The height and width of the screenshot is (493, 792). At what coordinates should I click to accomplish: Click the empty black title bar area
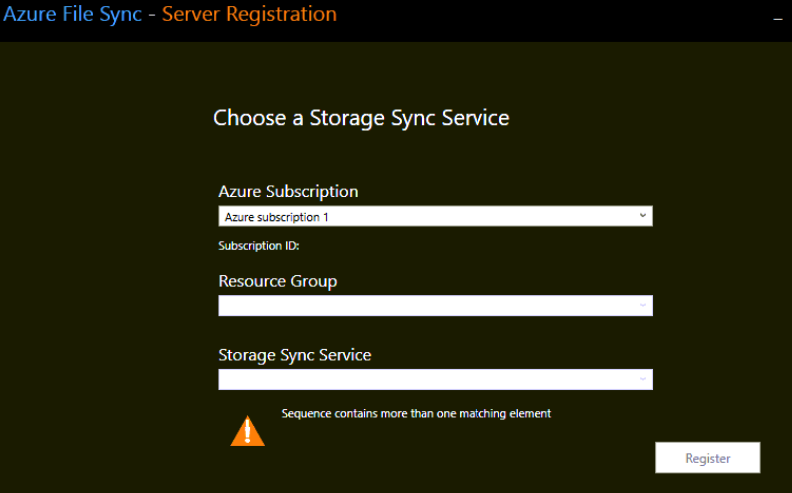tap(550, 20)
